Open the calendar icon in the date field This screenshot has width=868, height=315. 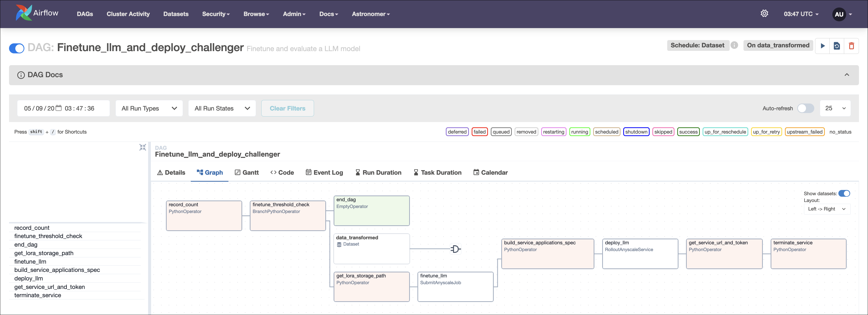(59, 108)
